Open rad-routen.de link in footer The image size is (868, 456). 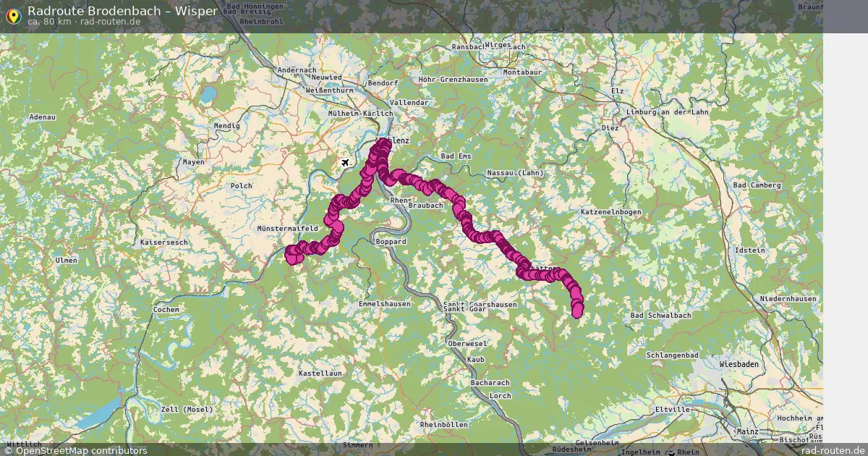[x=833, y=450]
